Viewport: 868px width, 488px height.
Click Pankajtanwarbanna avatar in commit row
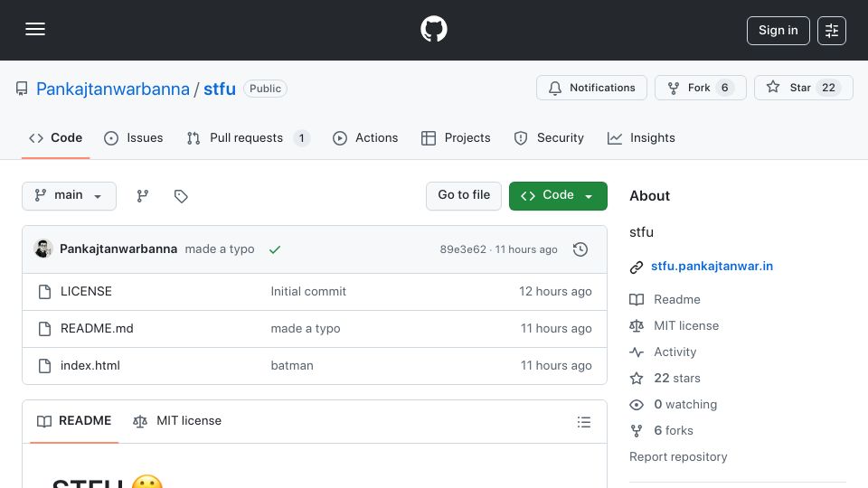click(43, 249)
